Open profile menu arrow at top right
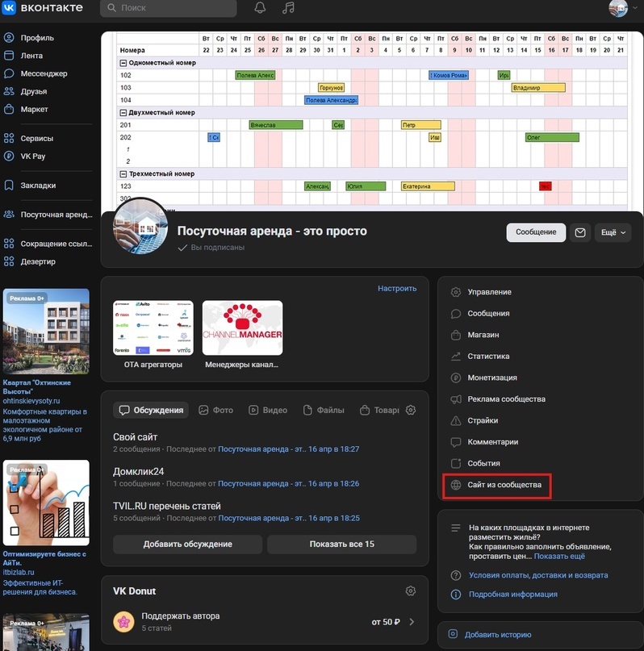This screenshot has height=651, width=644. (635, 7)
